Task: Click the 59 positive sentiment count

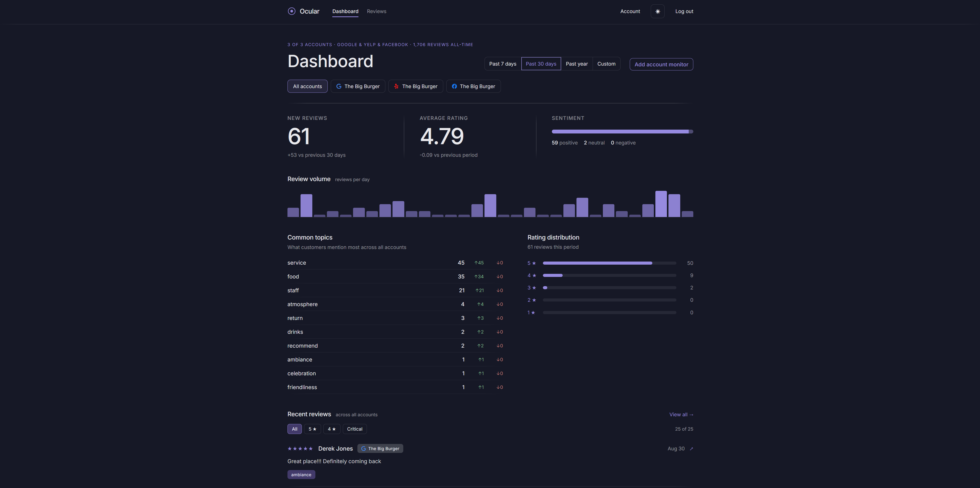Action: click(x=565, y=143)
